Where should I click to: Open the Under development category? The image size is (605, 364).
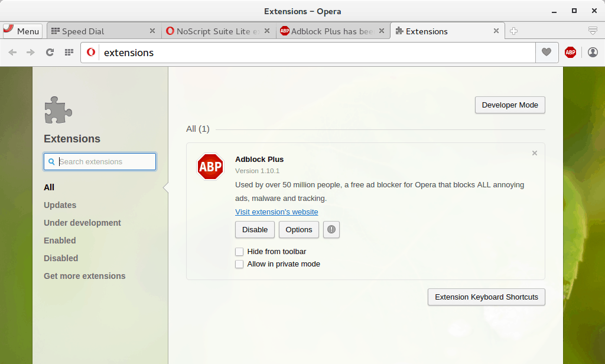click(82, 223)
